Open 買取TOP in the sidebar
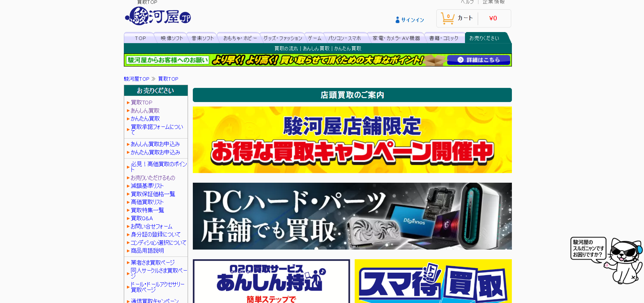The height and width of the screenshot is (303, 644). 141,102
